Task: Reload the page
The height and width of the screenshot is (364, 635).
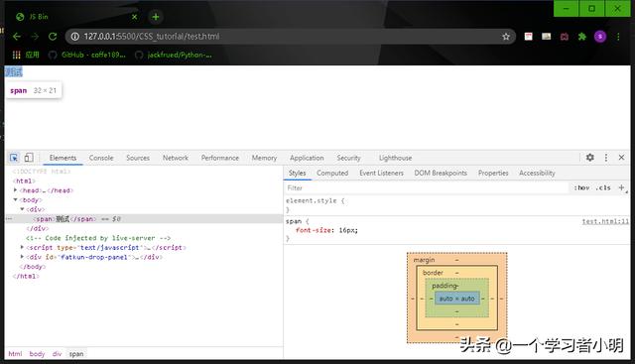Action: (53, 37)
